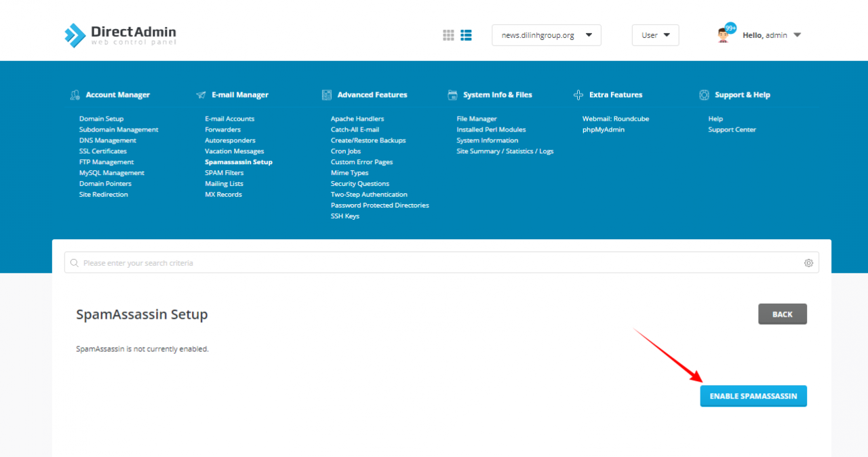Open MX Records
This screenshot has height=457, width=868.
click(x=224, y=195)
